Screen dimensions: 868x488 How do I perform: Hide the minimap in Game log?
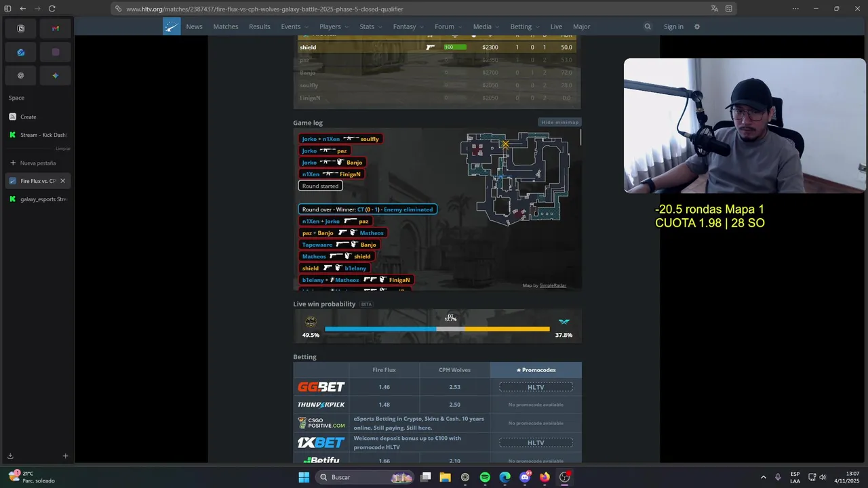click(560, 122)
